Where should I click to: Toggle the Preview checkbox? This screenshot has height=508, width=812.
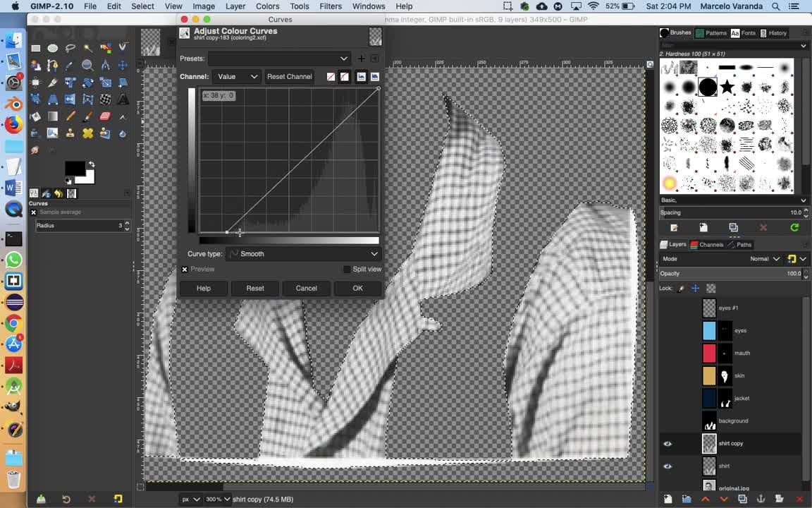click(x=185, y=270)
